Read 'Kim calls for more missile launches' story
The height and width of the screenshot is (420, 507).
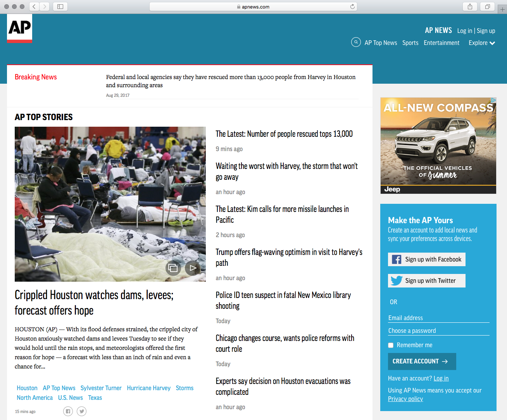point(282,215)
